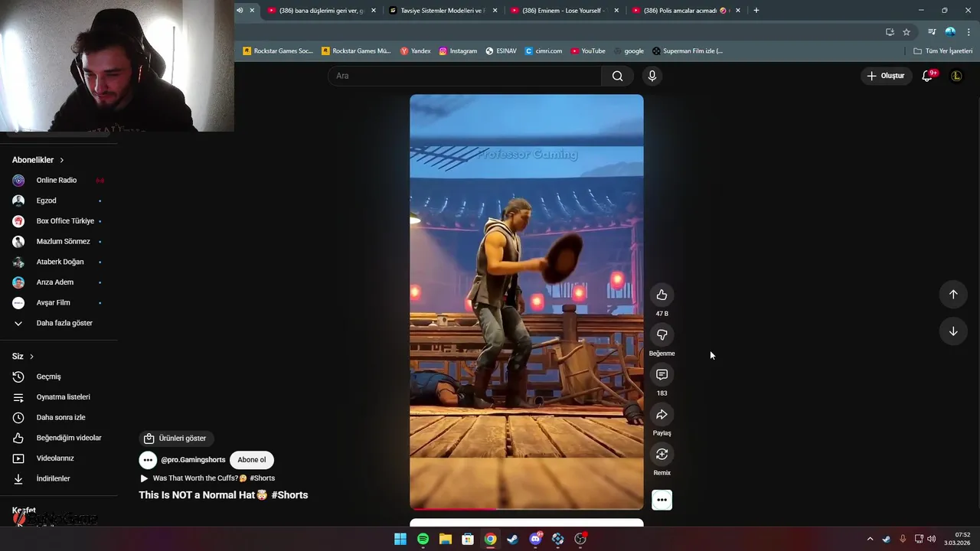Bookmark this page with star icon

tap(906, 32)
